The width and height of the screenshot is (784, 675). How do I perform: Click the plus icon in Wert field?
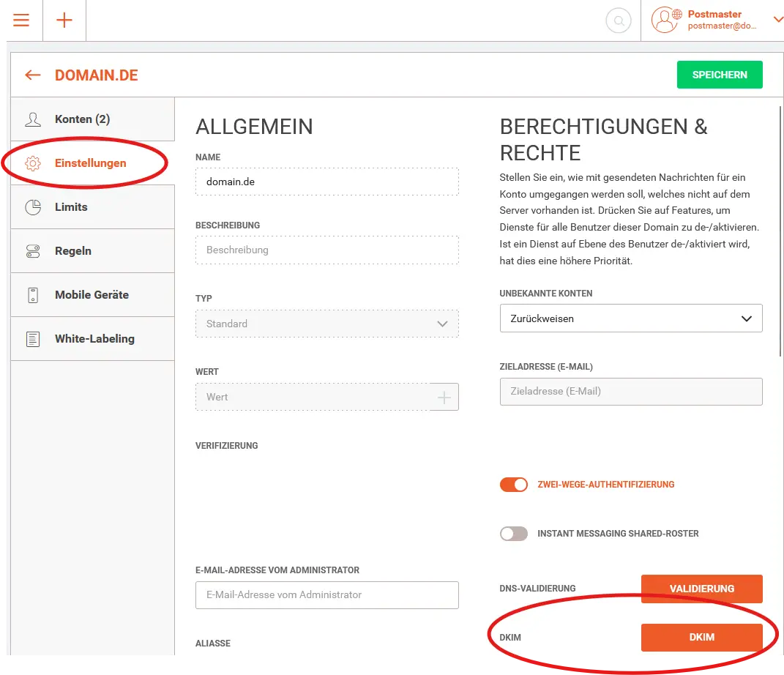coord(444,397)
